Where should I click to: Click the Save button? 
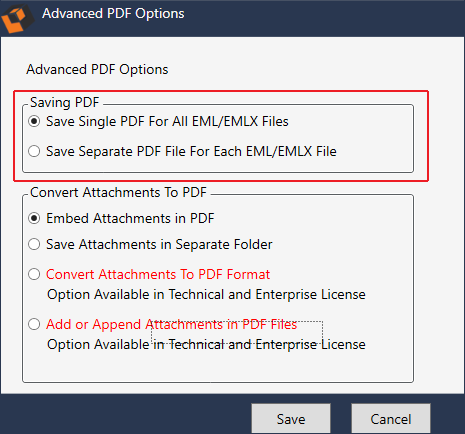pyautogui.click(x=291, y=419)
